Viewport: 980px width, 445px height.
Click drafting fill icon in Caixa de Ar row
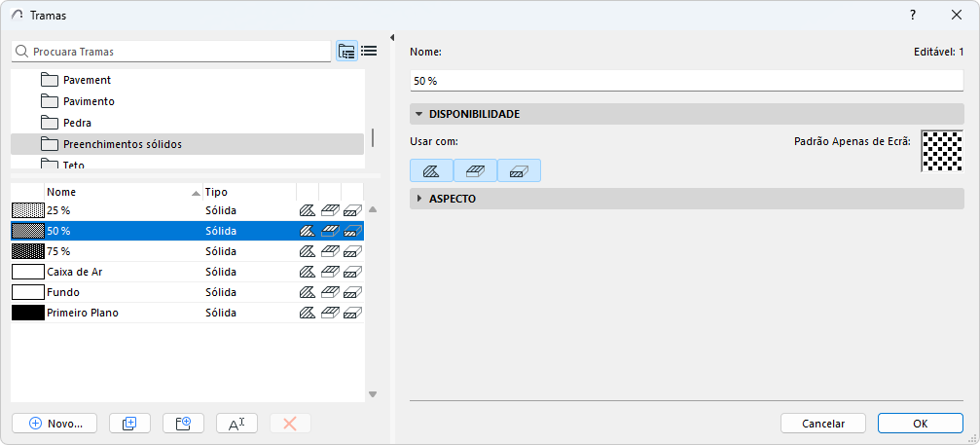coord(308,272)
